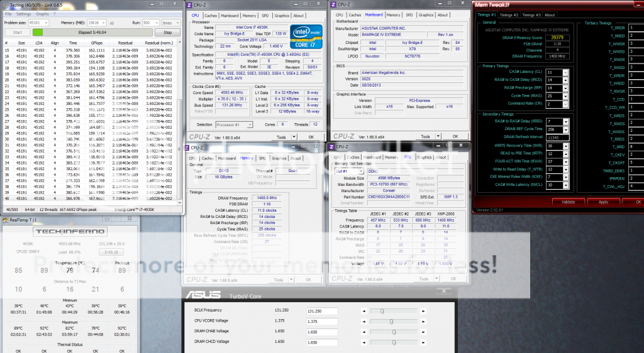Click the left arrow of the CPU VCORE Voltage slider

[x=364, y=321]
